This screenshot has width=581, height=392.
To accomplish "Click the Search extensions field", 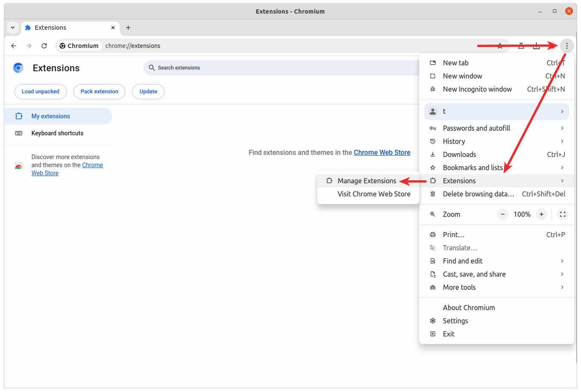I will tap(280, 68).
